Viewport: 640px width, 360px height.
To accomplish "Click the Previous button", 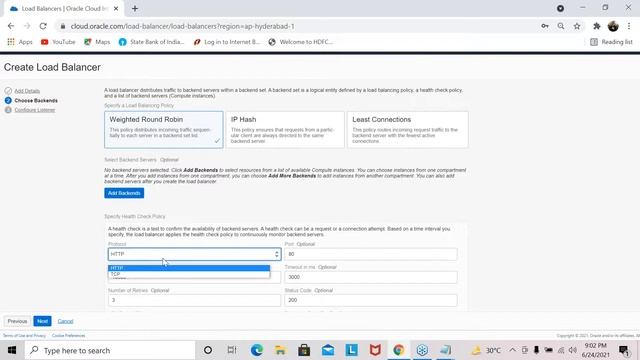I will click(x=17, y=321).
